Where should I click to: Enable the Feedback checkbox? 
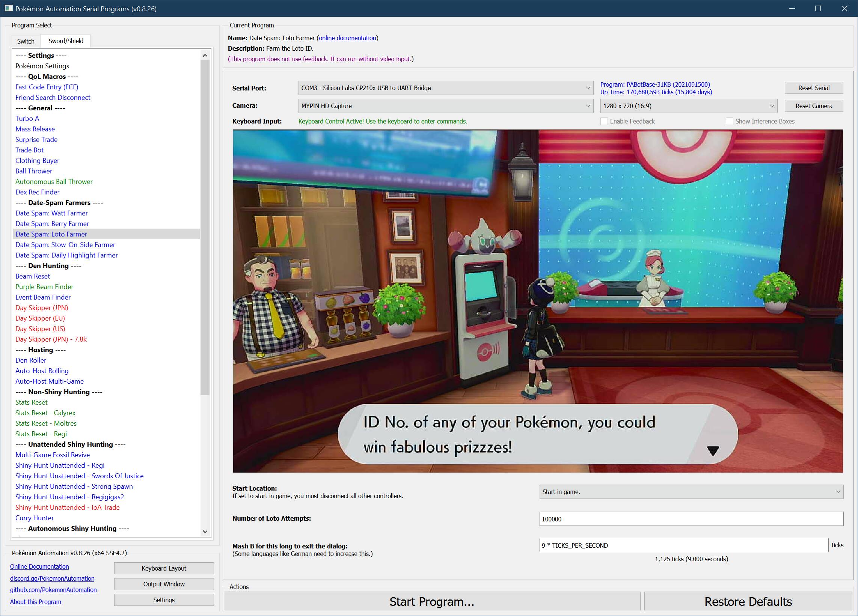coord(604,121)
